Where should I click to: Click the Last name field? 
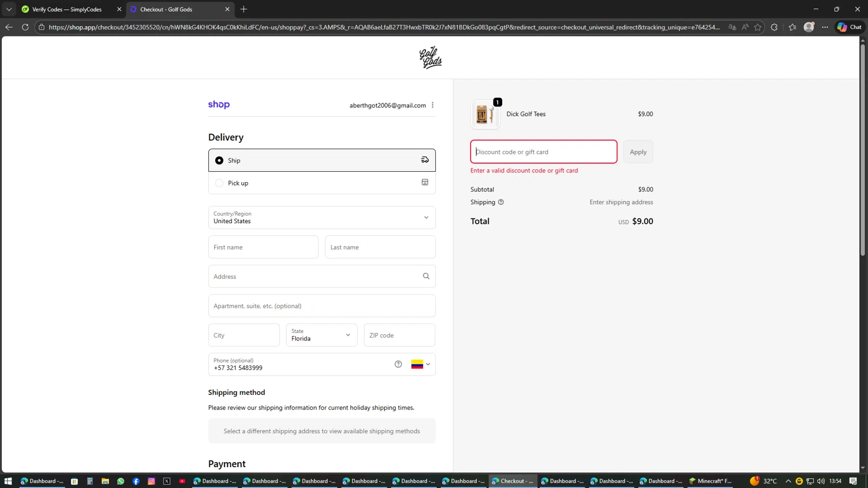coord(380,247)
